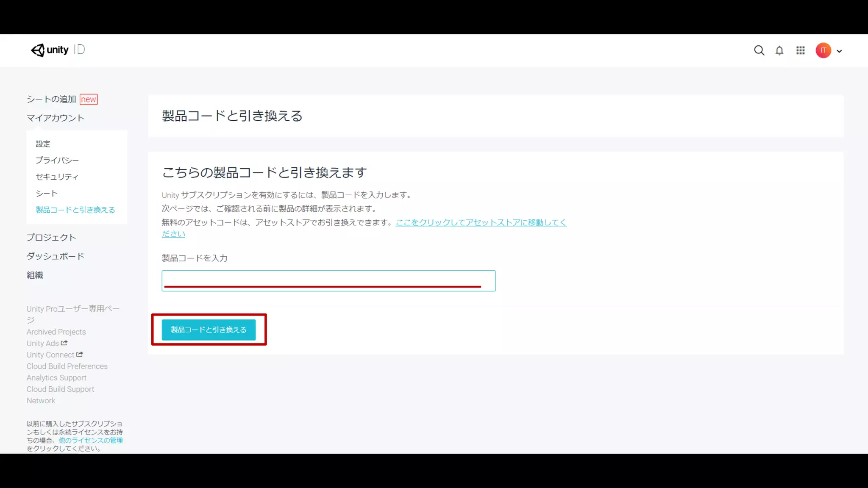Follow the Asset Store redirect link
Viewport: 868px width, 488px height.
(x=481, y=222)
